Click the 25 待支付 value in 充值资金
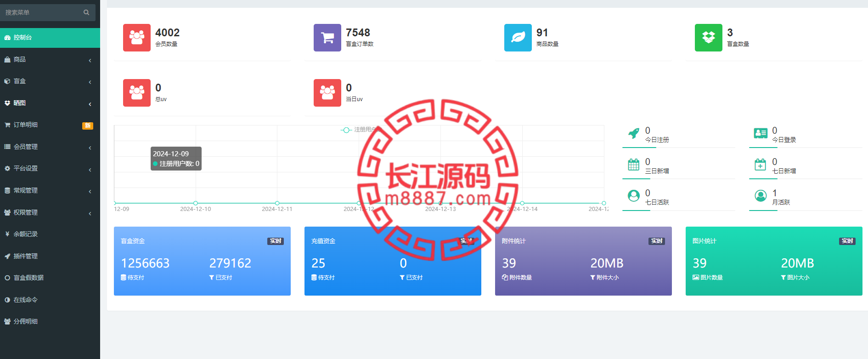Image resolution: width=868 pixels, height=359 pixels. 318,263
